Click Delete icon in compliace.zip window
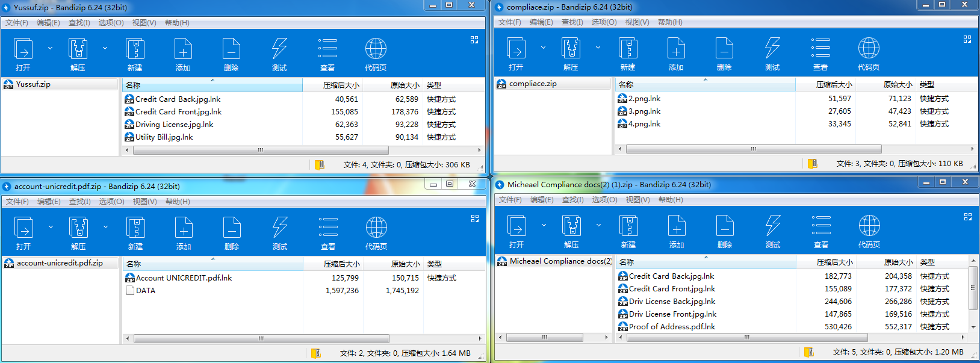This screenshot has width=980, height=363. 724,48
